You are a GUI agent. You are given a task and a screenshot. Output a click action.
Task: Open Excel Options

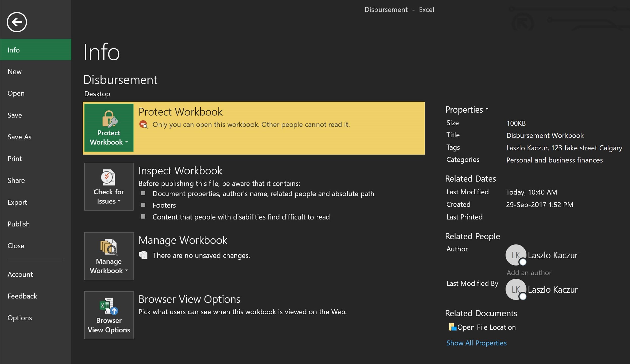36,318
